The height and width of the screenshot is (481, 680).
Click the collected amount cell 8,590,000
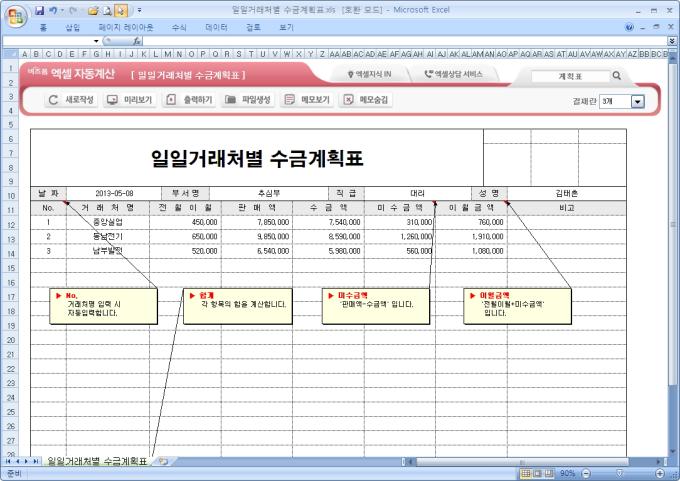pyautogui.click(x=329, y=237)
